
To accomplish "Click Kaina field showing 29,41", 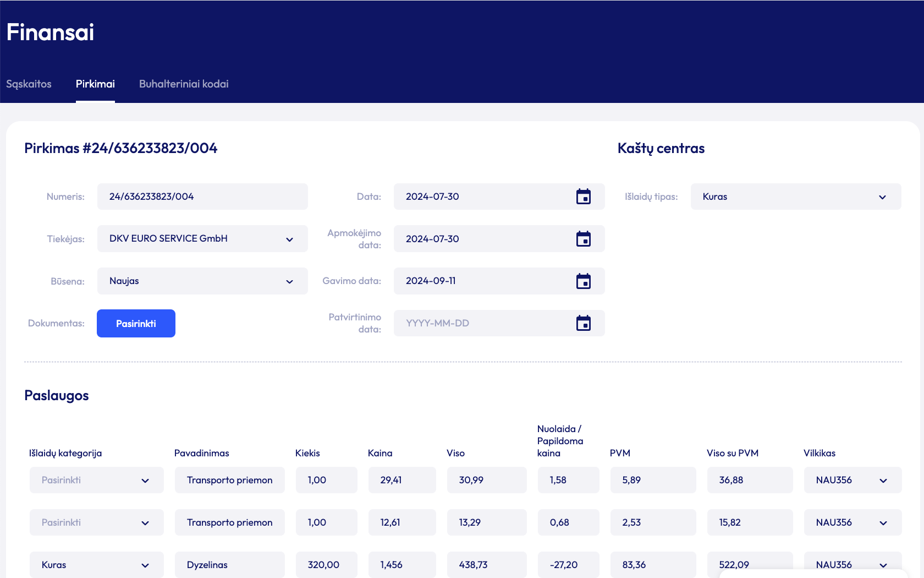I will (x=402, y=480).
